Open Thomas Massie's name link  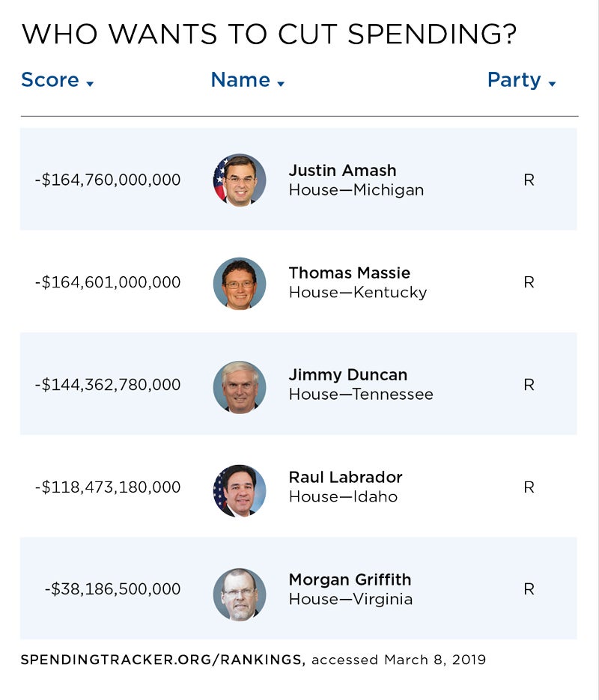(349, 273)
